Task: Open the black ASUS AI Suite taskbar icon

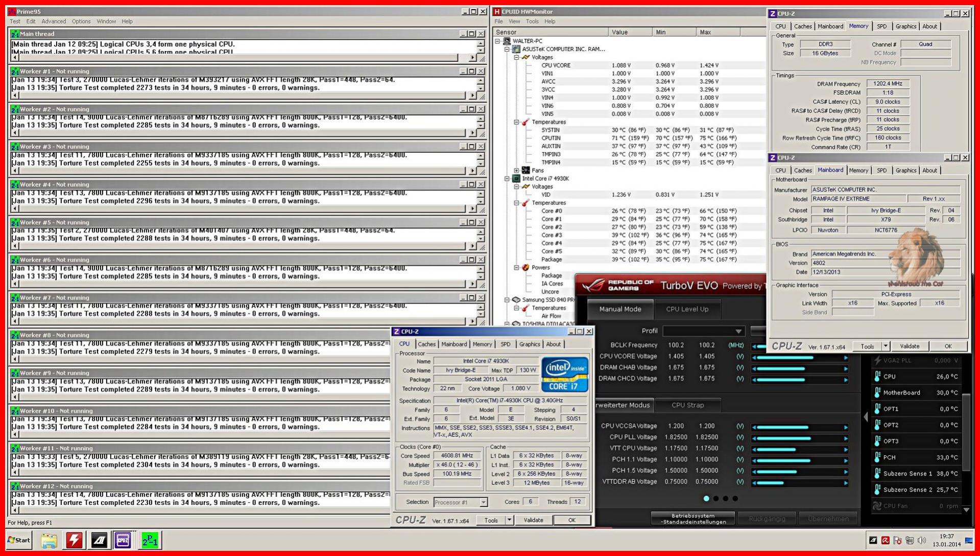Action: [x=99, y=540]
